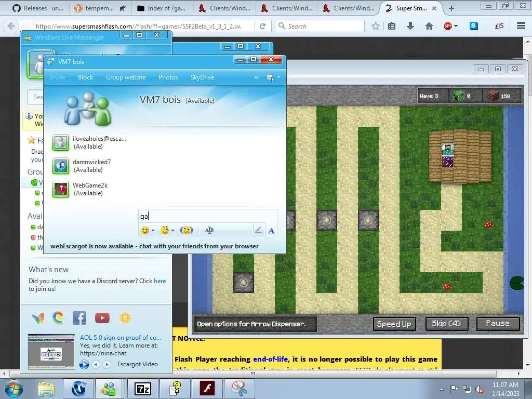
Task: Click the volume tray icon
Action: pyautogui.click(x=480, y=390)
